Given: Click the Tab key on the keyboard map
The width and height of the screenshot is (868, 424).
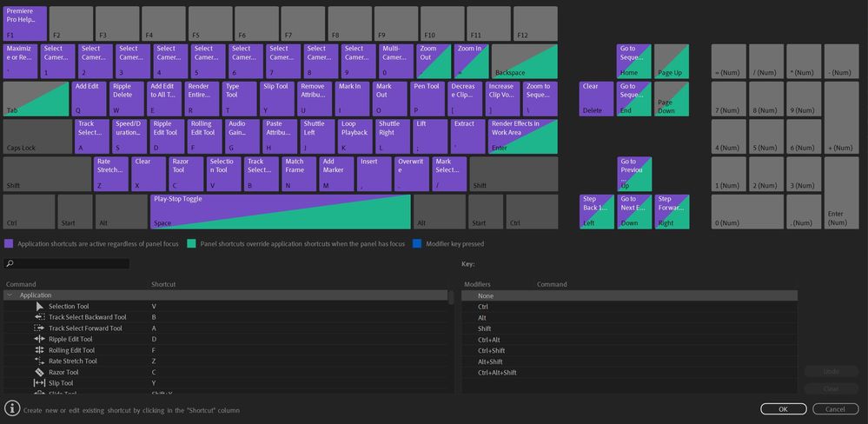Looking at the screenshot, I should (x=36, y=98).
